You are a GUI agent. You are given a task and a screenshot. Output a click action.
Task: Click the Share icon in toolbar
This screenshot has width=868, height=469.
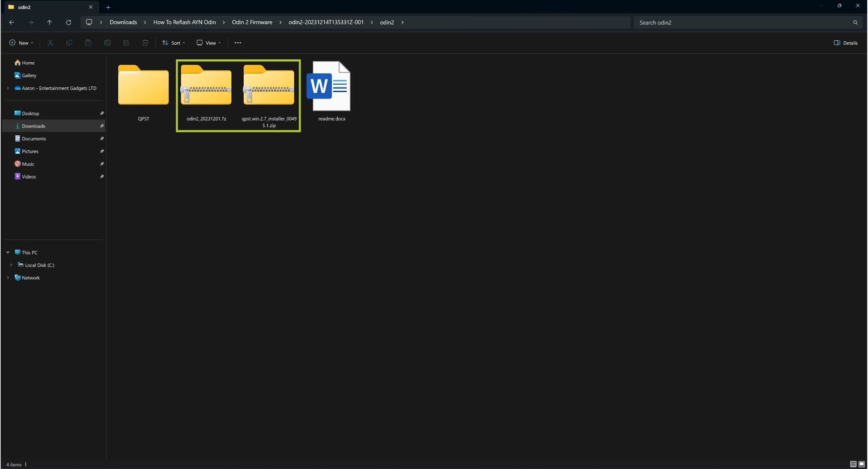pyautogui.click(x=126, y=43)
